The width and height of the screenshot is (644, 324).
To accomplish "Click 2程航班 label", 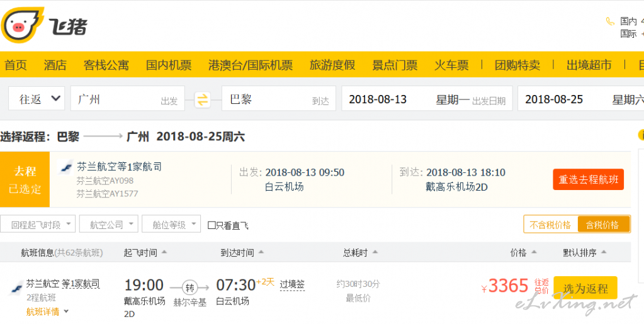I will (41, 298).
